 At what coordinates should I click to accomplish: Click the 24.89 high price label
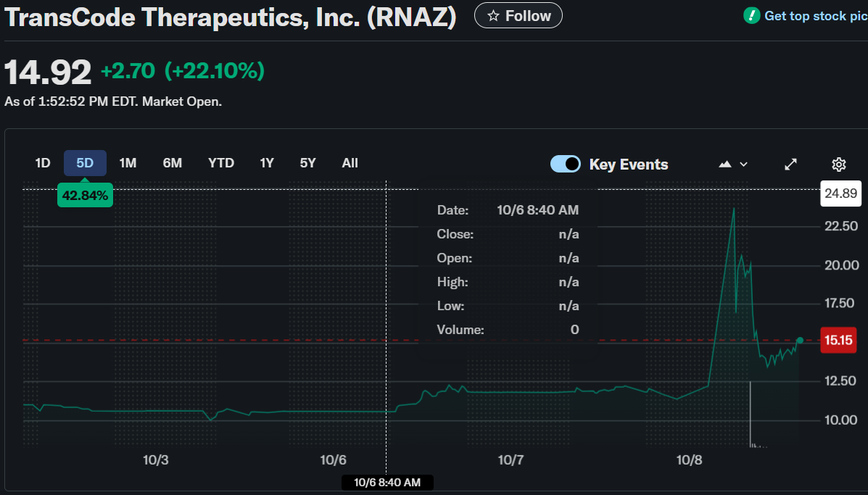click(x=840, y=194)
